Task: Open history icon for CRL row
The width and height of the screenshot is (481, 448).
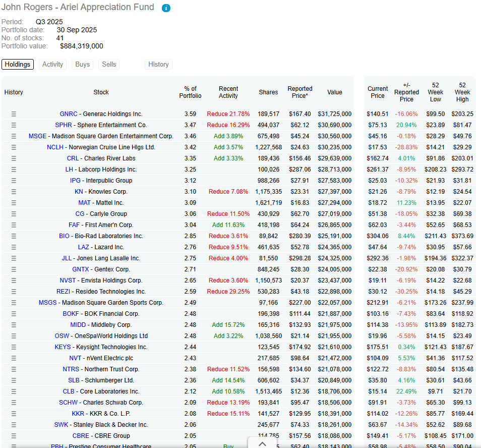Action: point(14,158)
